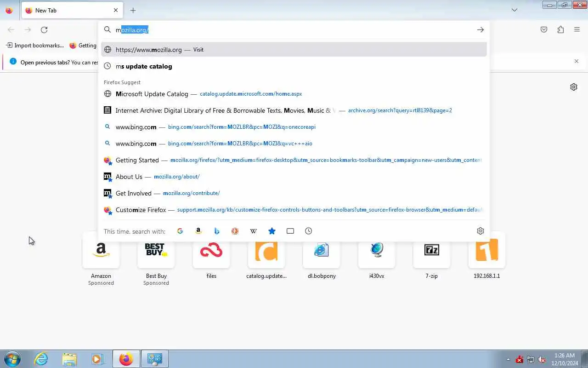Close the New Tab tab
Viewport: 588px width, 368px height.
tap(115, 10)
